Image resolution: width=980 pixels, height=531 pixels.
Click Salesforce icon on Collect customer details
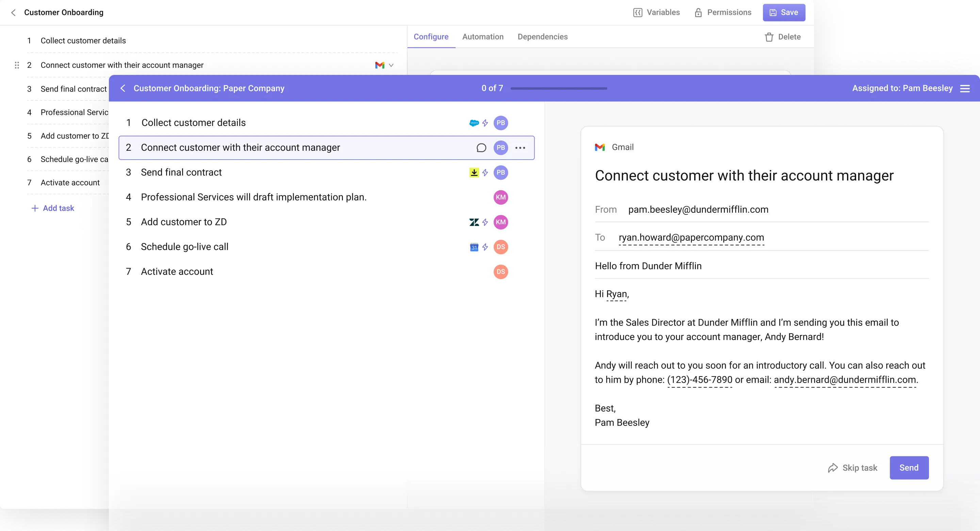tap(474, 123)
